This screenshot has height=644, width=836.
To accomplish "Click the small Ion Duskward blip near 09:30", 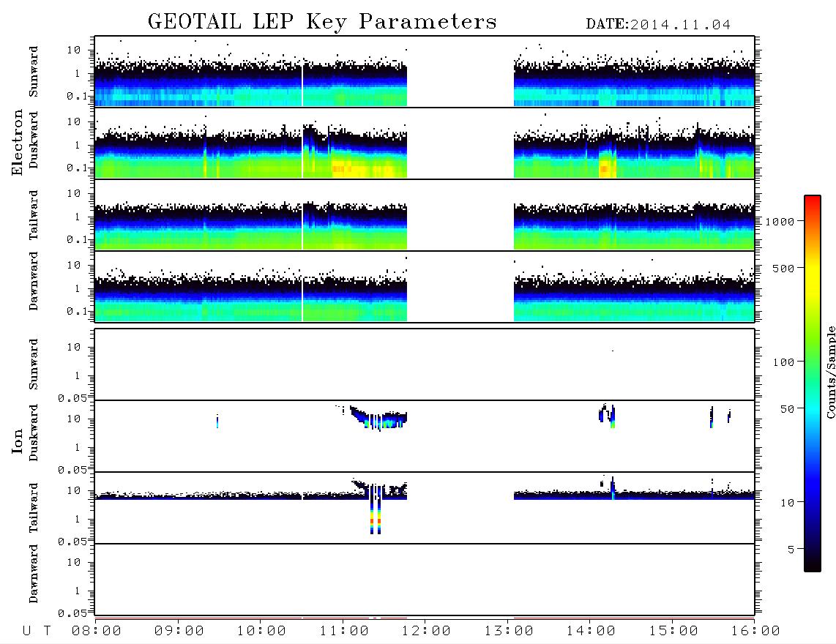I will [217, 421].
